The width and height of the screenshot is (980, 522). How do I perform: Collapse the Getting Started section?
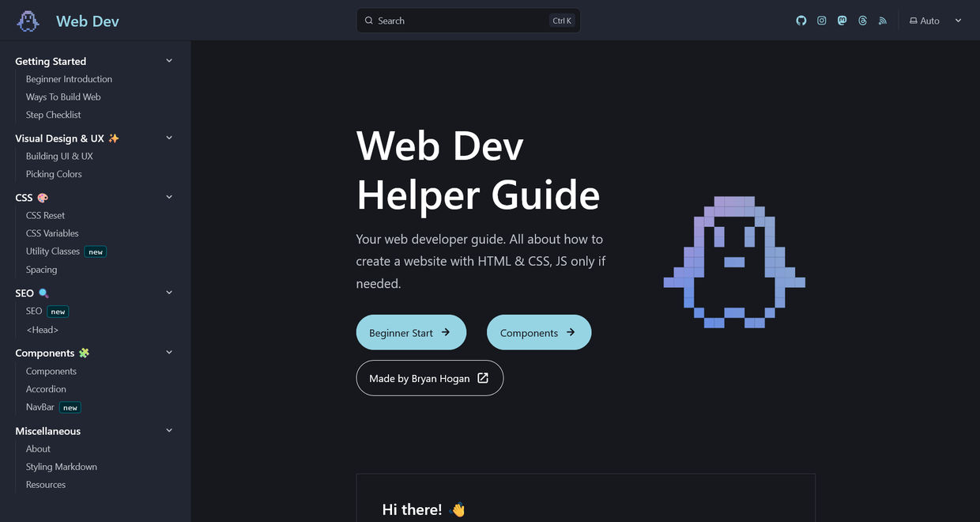click(169, 61)
